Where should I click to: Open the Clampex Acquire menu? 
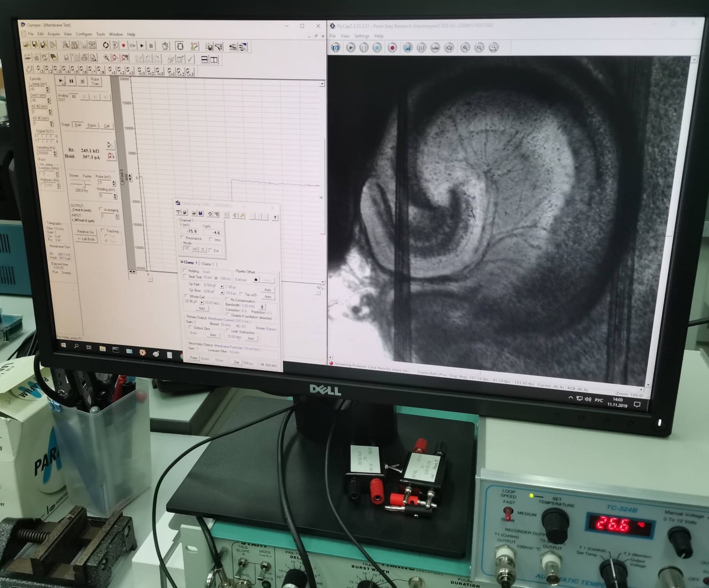[54, 34]
